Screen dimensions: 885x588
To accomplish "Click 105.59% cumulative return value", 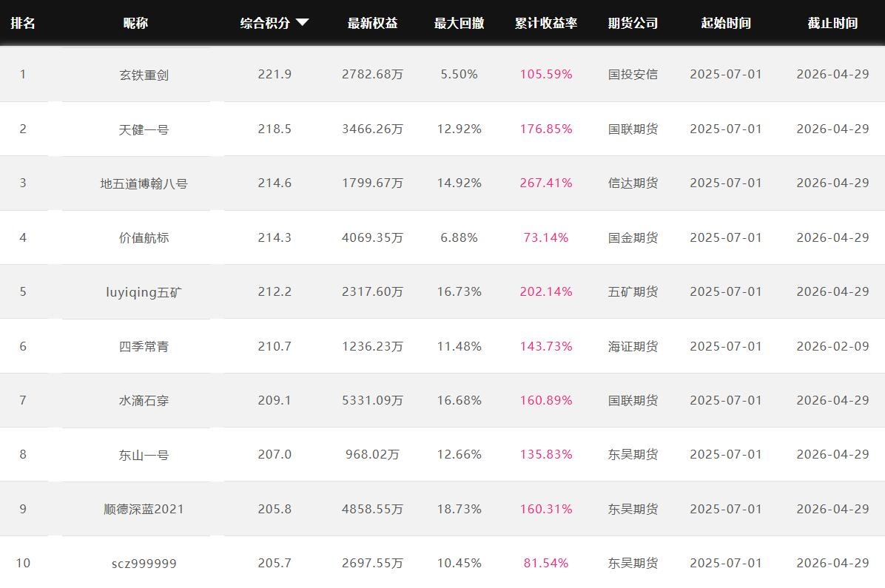I will tap(545, 75).
